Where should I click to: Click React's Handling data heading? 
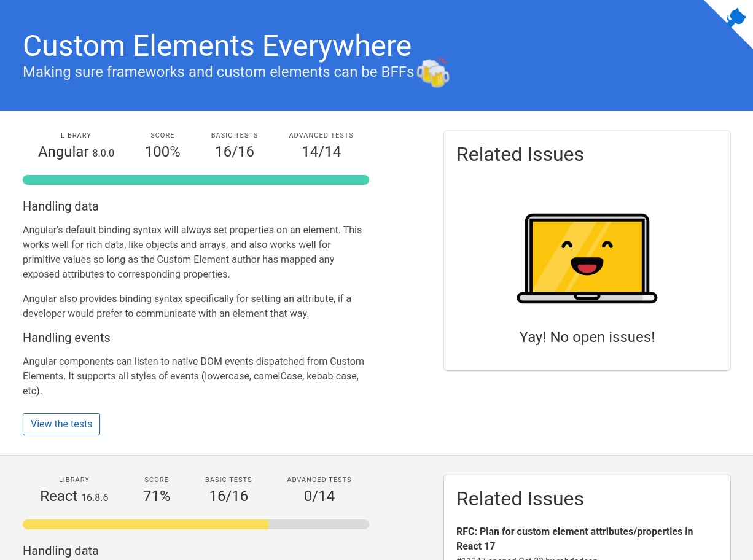[61, 551]
